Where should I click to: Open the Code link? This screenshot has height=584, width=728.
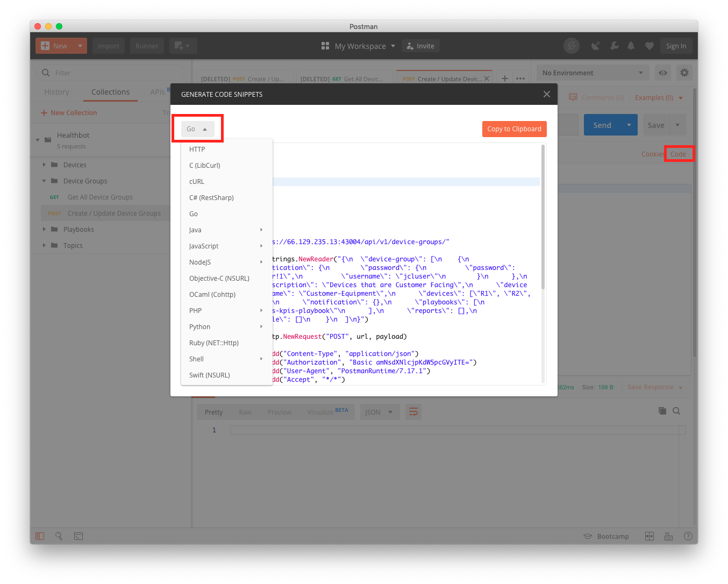coord(678,154)
